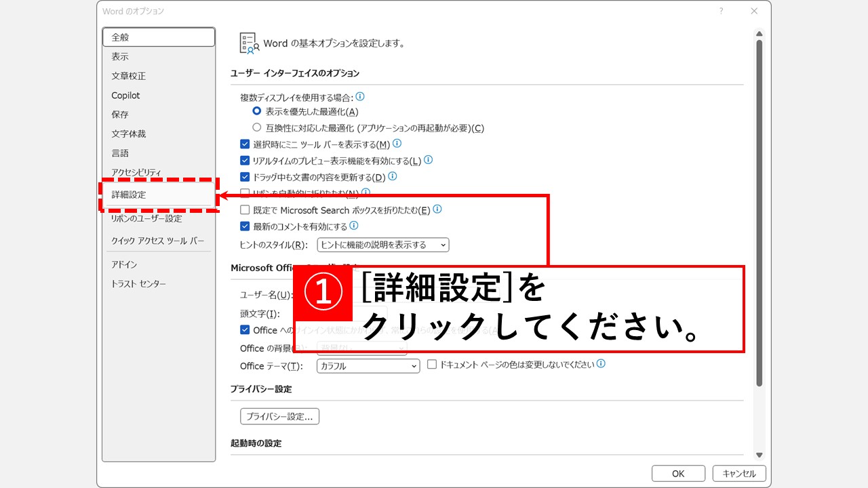Open the Office テーマ dropdown
This screenshot has width=868, height=488.
click(368, 366)
